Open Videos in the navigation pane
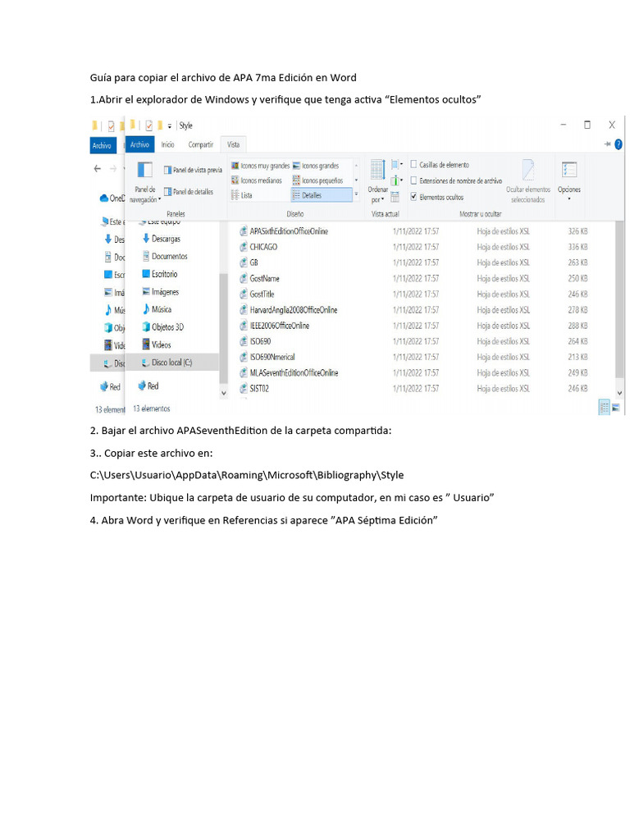 point(157,345)
